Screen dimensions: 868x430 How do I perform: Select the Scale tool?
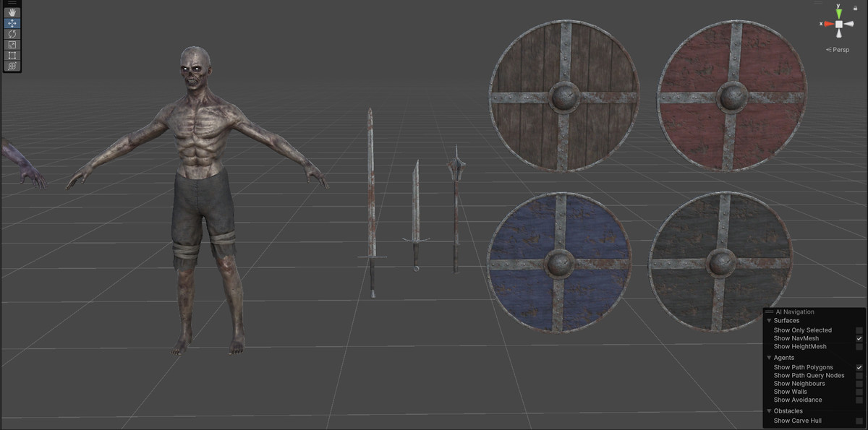pos(12,45)
